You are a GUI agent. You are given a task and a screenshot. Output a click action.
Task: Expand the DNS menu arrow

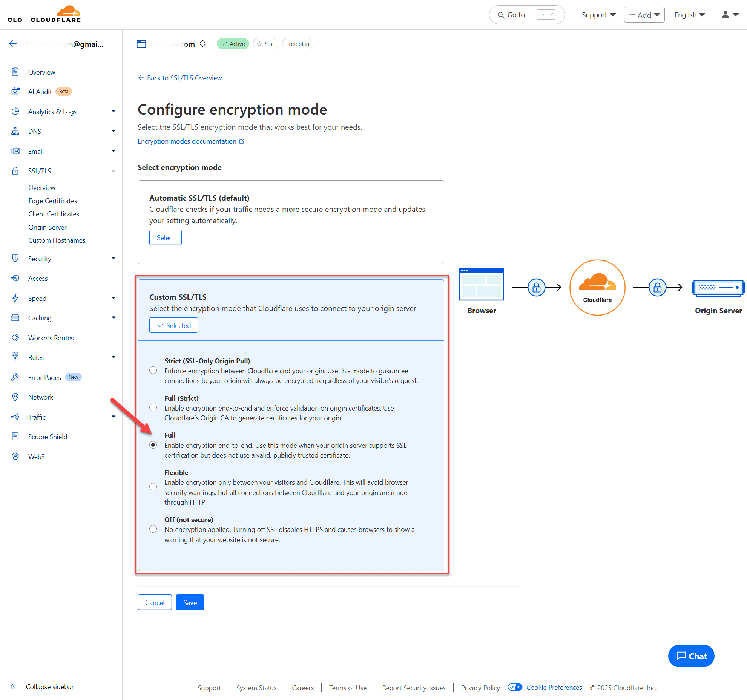click(114, 131)
